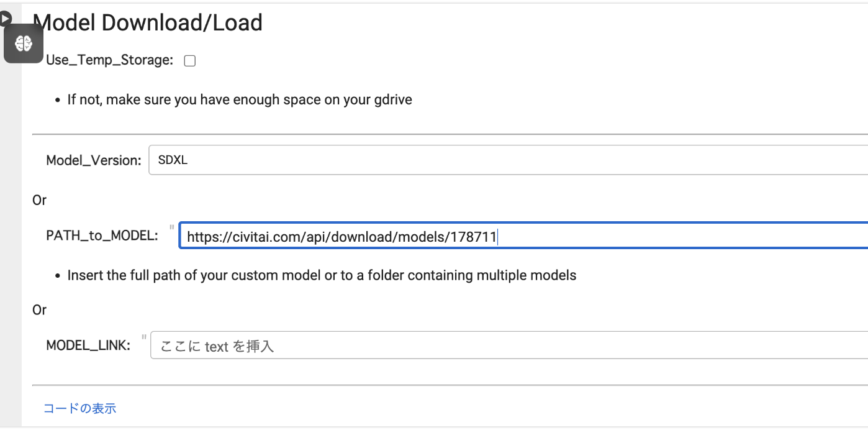Click the MODEL_LINK label text
Image resolution: width=868 pixels, height=430 pixels.
[x=88, y=345]
